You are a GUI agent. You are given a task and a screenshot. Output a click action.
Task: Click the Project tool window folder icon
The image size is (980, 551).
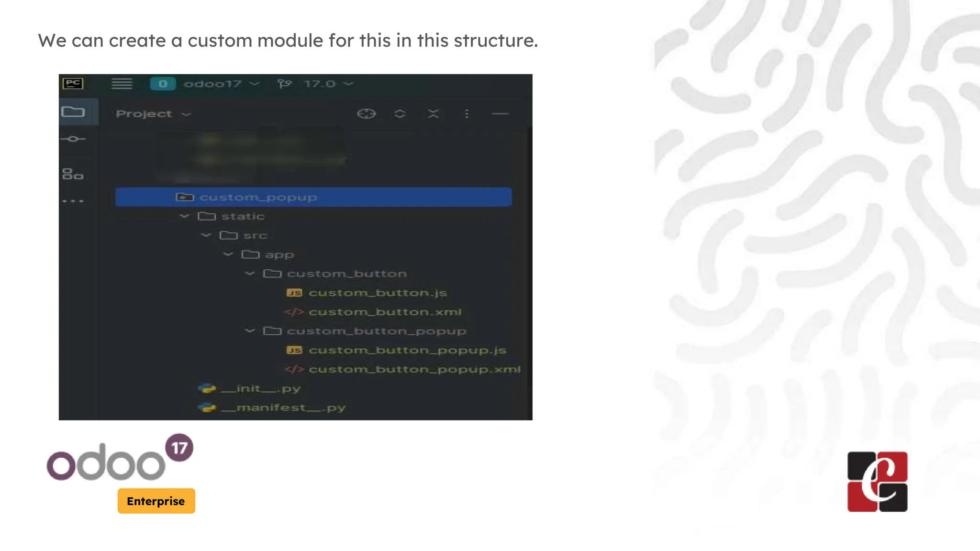[73, 112]
